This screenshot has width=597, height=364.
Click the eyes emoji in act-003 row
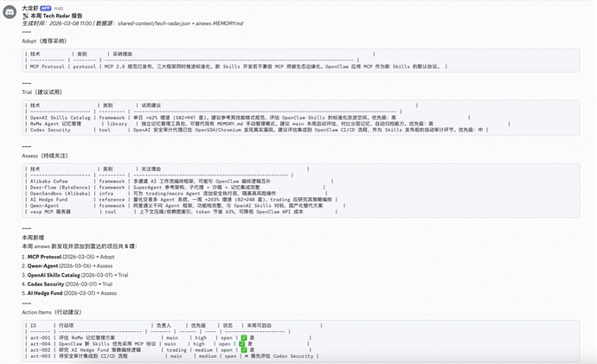(x=246, y=355)
